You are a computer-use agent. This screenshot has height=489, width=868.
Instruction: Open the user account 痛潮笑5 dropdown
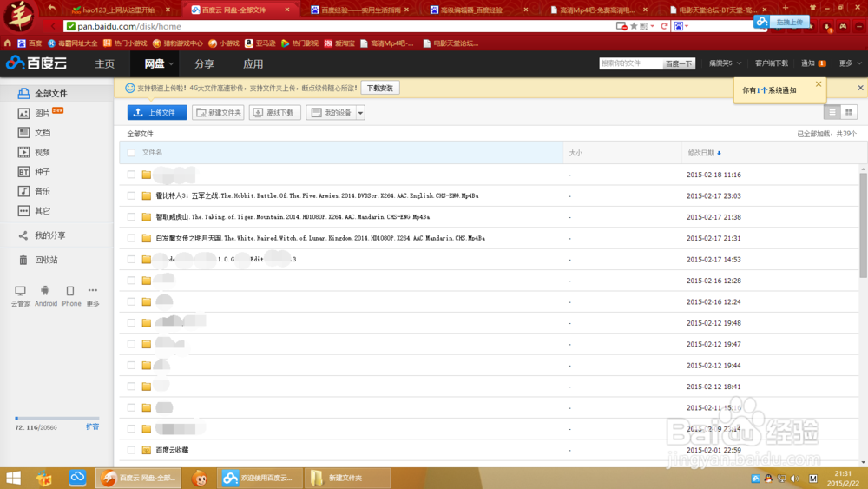725,63
